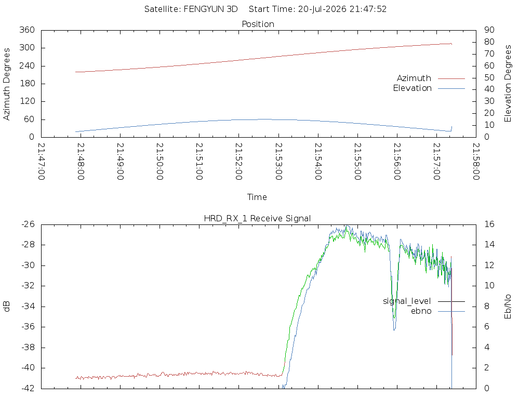Click the 70 elevation axis value
532x399 pixels.
click(489, 54)
